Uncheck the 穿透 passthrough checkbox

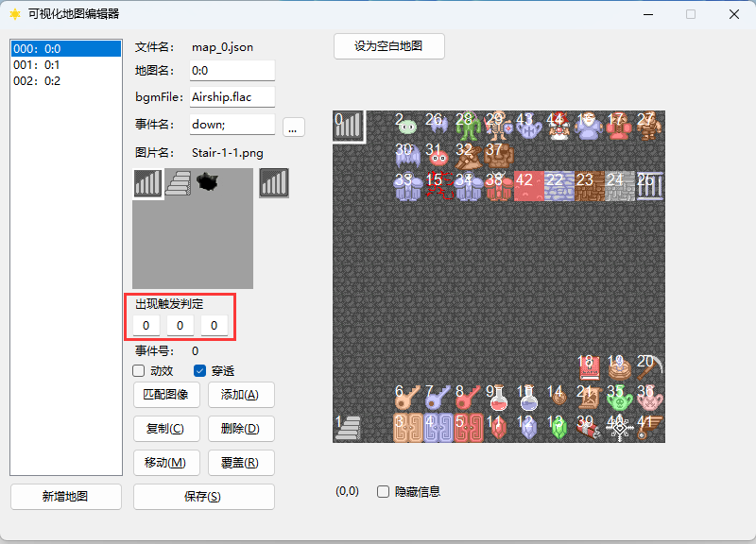(199, 370)
